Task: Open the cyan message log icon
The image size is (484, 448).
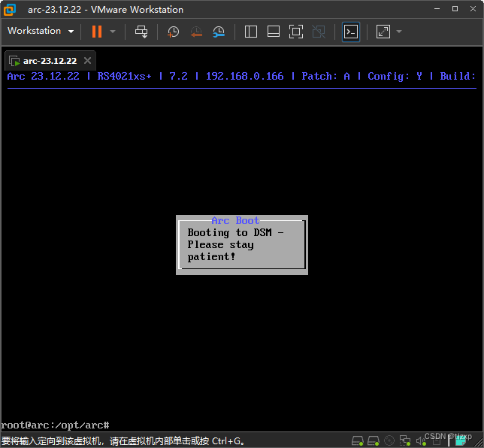Action: point(461,441)
